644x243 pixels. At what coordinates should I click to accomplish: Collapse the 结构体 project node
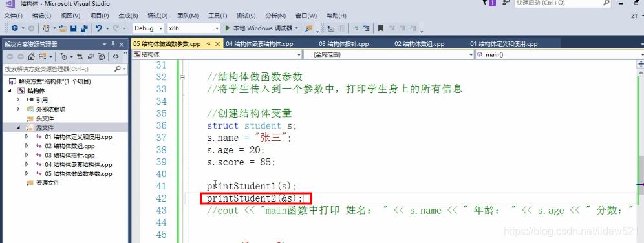pos(10,90)
